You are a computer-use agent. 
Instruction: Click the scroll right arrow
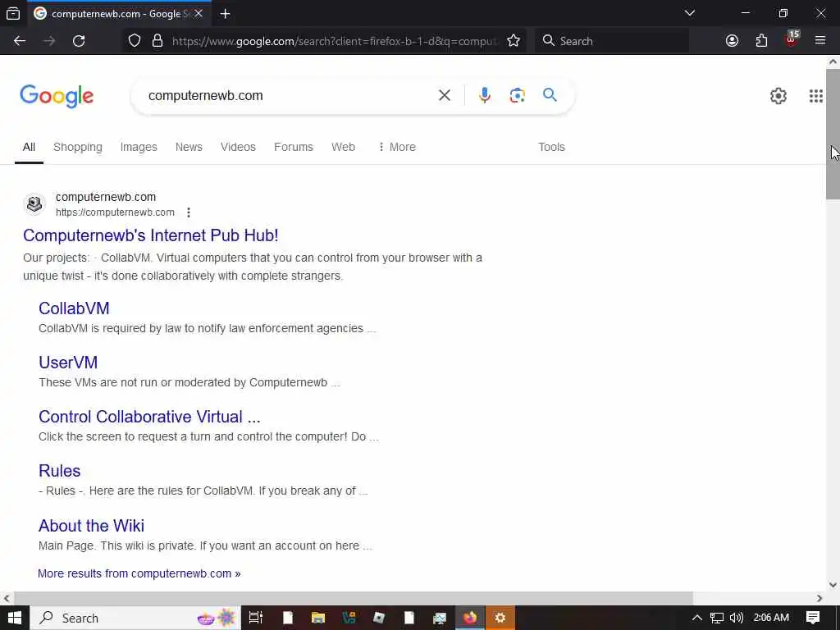[819, 598]
